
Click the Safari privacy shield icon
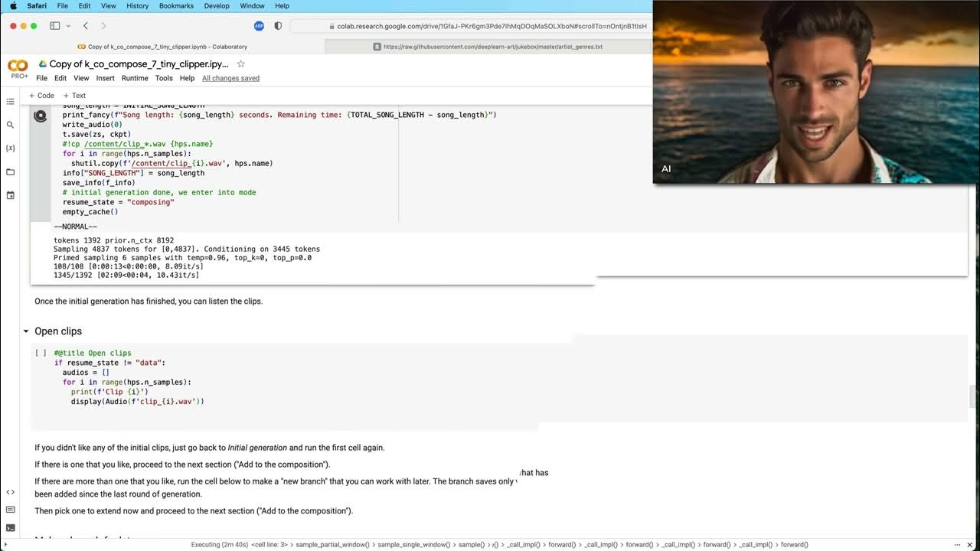click(x=278, y=26)
